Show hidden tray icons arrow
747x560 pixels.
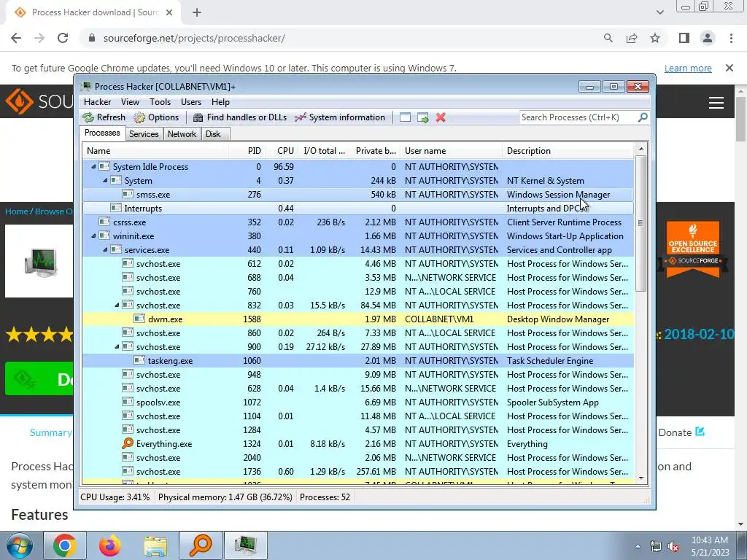click(638, 547)
